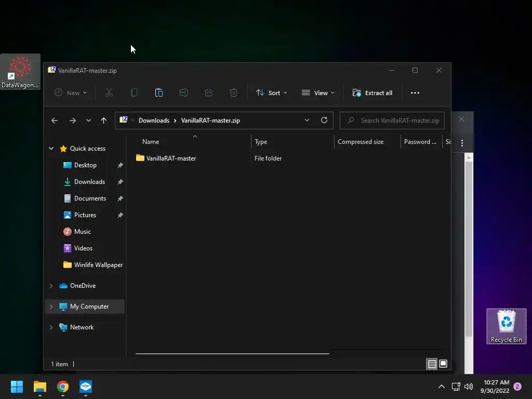
Task: Sort by Password column header
Action: [420, 142]
